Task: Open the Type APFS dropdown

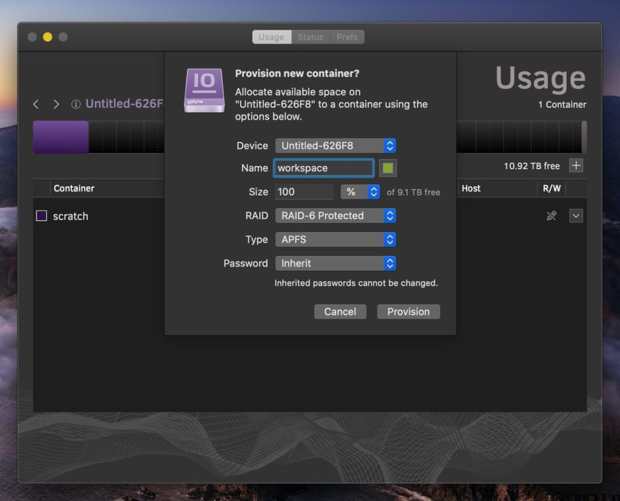Action: [336, 240]
